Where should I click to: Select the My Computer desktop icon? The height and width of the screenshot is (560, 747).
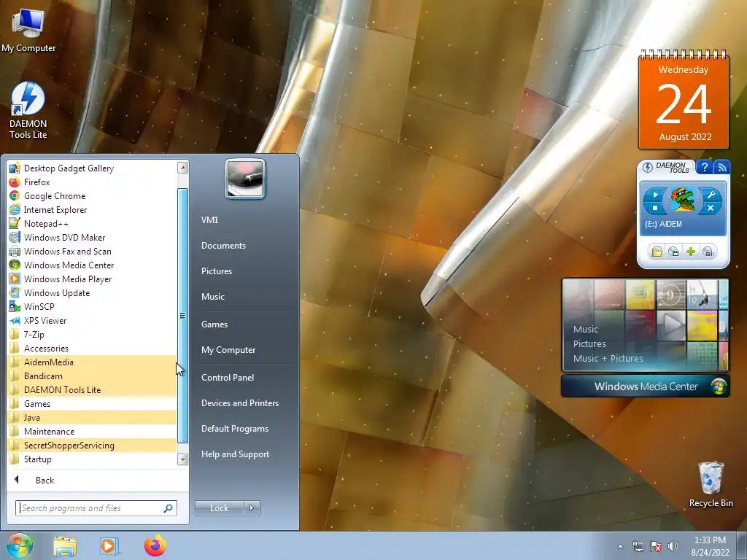point(28,29)
